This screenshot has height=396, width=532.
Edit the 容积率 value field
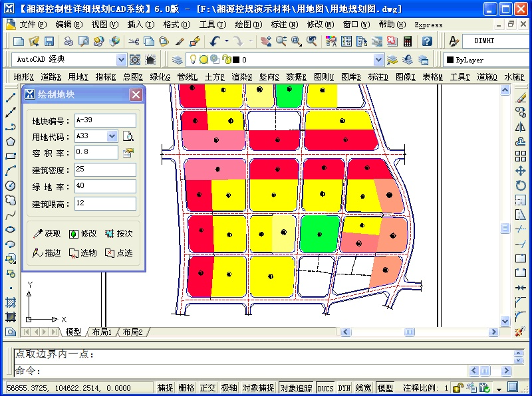pos(96,151)
